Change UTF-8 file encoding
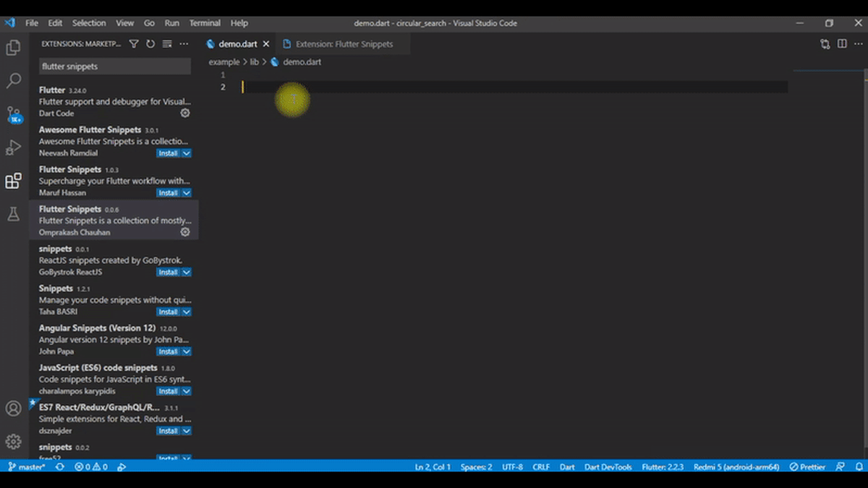 [x=512, y=467]
